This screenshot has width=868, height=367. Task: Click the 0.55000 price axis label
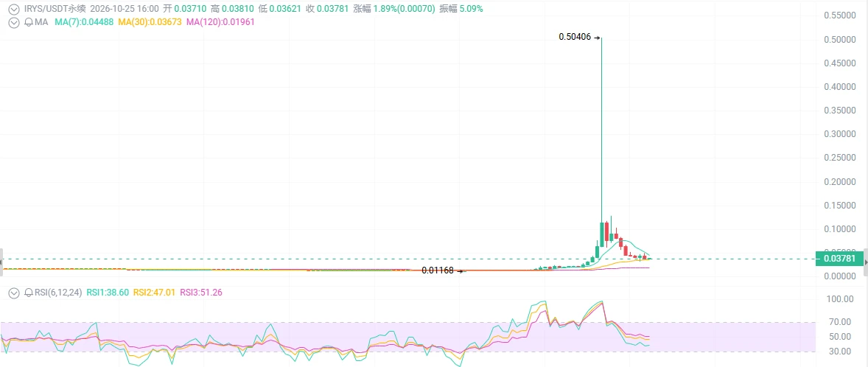[x=841, y=16]
